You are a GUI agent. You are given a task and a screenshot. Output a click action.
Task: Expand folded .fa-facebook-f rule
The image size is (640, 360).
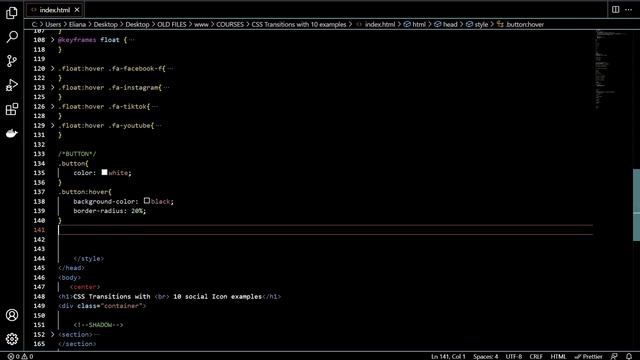pos(53,68)
